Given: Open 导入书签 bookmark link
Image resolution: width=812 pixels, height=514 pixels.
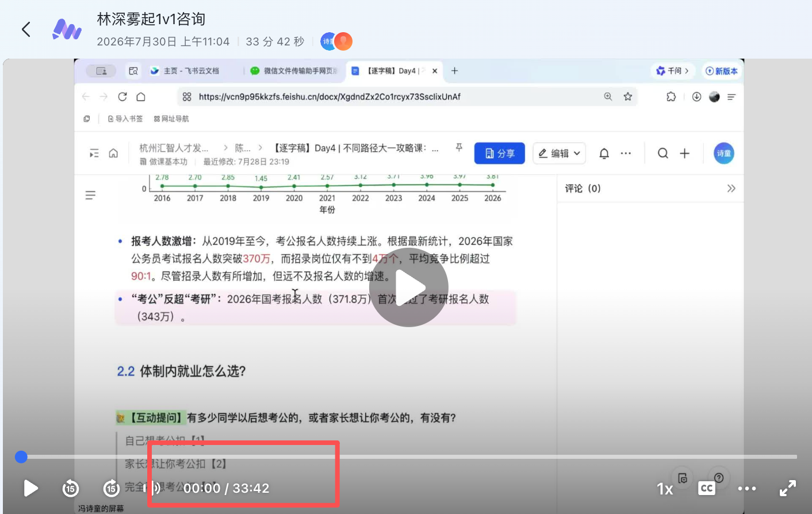Looking at the screenshot, I should coord(125,119).
